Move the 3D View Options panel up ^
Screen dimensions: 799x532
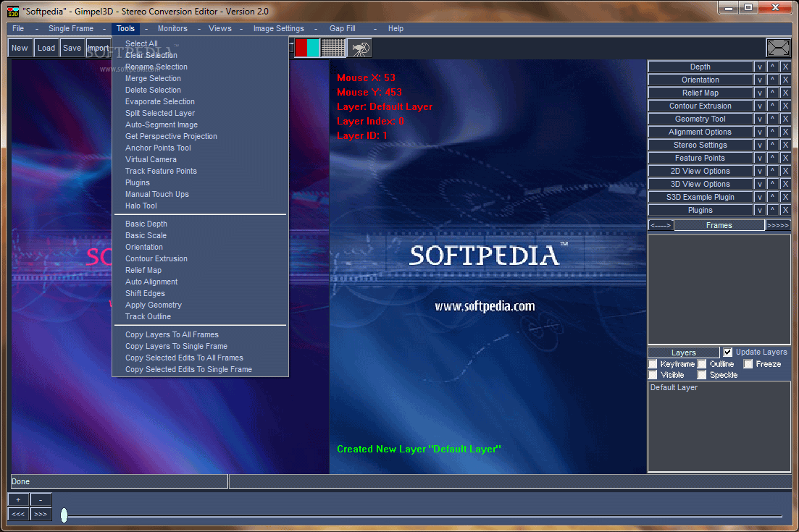click(x=772, y=184)
